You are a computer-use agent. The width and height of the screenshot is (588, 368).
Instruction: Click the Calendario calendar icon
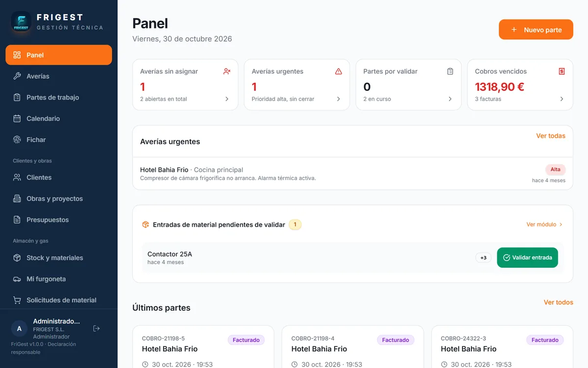point(17,119)
